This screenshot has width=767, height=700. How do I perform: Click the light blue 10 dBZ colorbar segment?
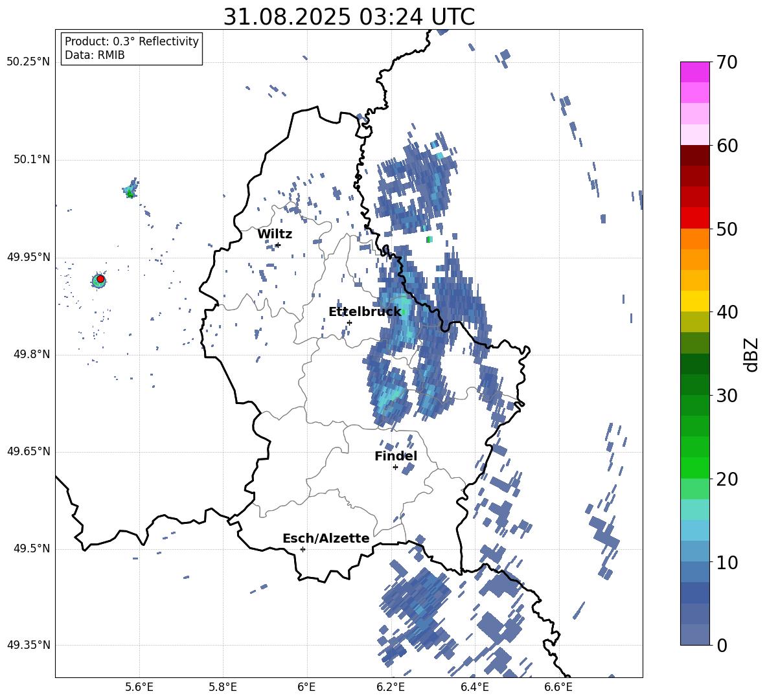(x=694, y=551)
